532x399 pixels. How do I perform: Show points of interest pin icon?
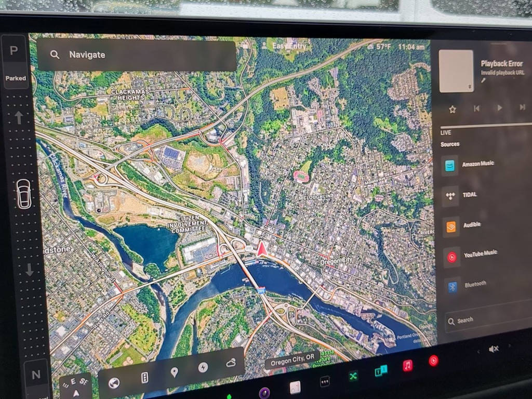(x=174, y=372)
